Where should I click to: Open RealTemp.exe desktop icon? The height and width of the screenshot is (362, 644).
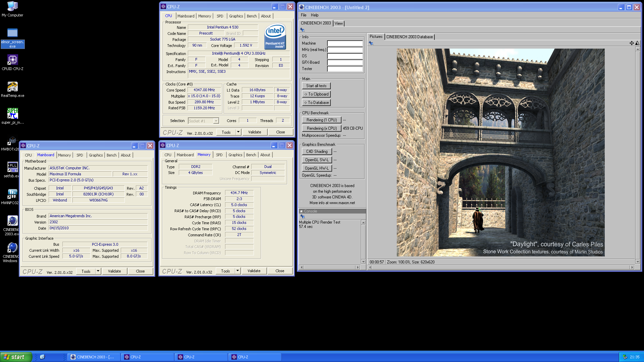tap(12, 89)
